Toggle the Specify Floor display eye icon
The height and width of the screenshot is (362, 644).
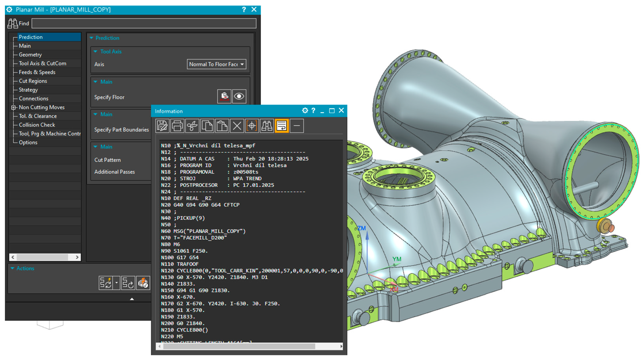point(239,96)
